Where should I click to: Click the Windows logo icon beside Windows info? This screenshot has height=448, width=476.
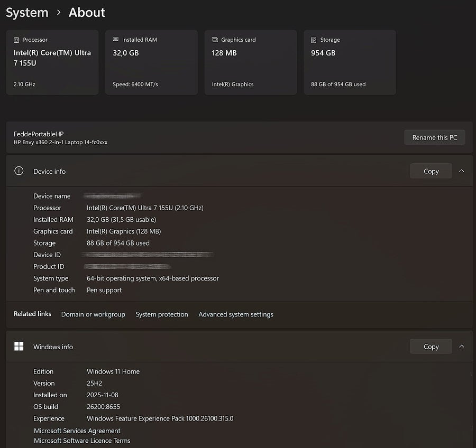pyautogui.click(x=19, y=346)
